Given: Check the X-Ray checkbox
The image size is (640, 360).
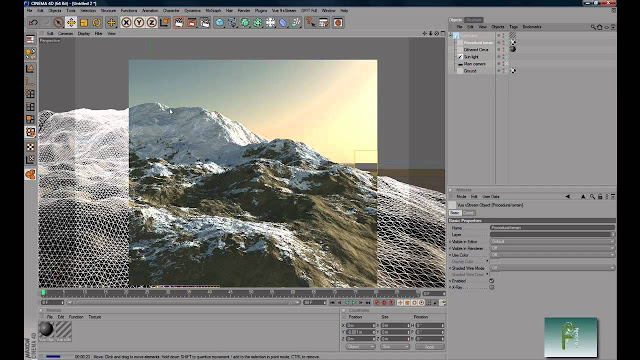Looking at the screenshot, I should click(491, 287).
